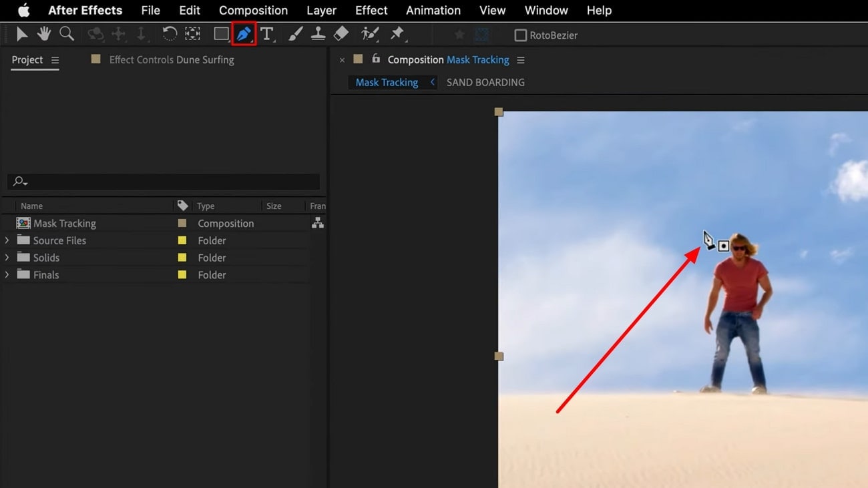Open the After Effects app menu
This screenshot has width=868, height=488.
click(x=85, y=10)
